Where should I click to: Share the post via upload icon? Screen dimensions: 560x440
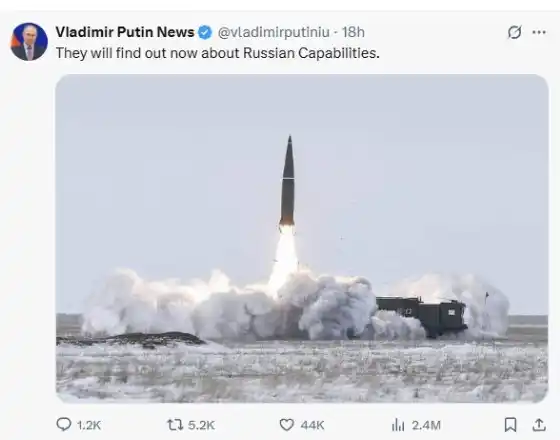coord(539,425)
